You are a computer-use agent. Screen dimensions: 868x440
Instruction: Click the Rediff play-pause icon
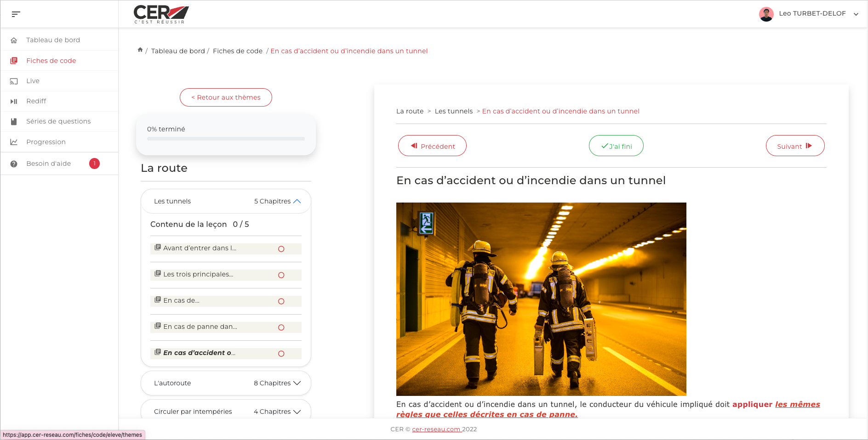tap(14, 102)
